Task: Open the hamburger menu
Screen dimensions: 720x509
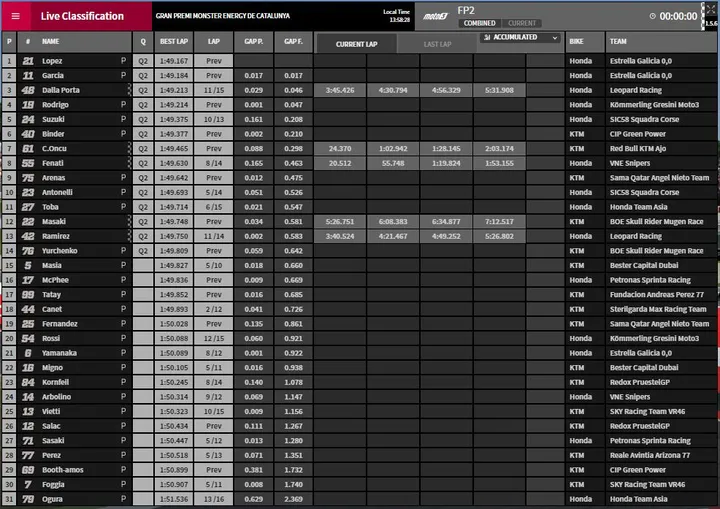Action: point(16,16)
